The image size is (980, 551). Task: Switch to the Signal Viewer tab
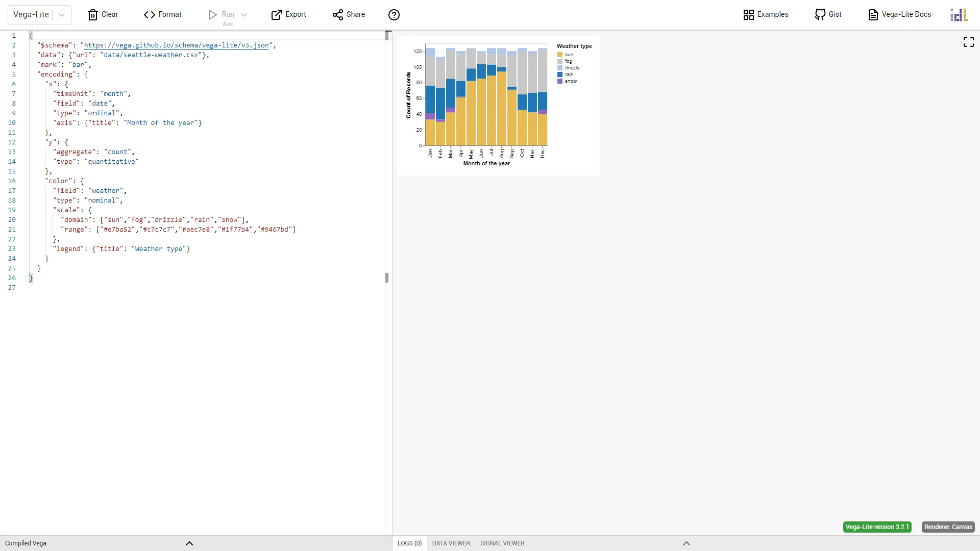point(502,543)
